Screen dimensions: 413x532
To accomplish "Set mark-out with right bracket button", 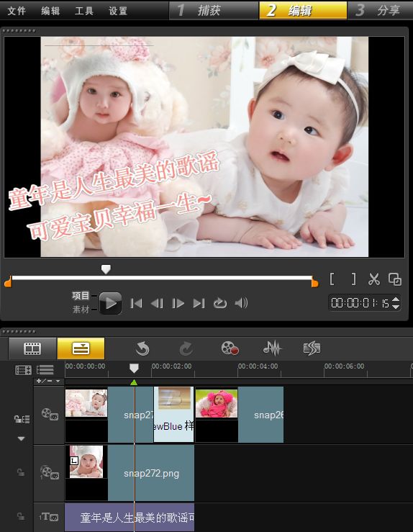I will click(353, 279).
